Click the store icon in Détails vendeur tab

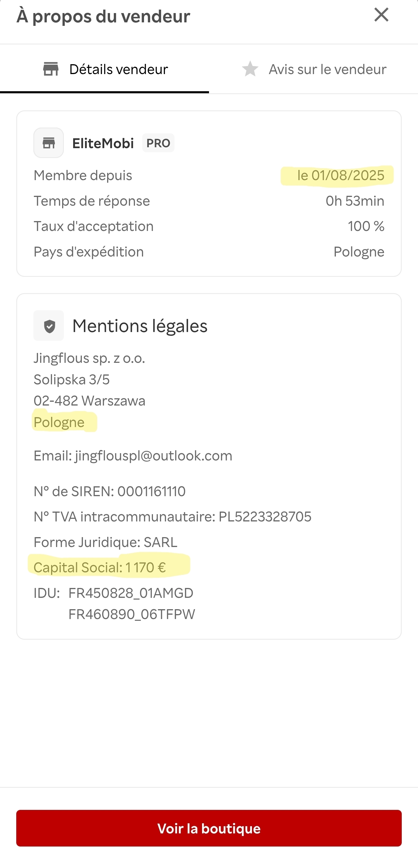(51, 69)
